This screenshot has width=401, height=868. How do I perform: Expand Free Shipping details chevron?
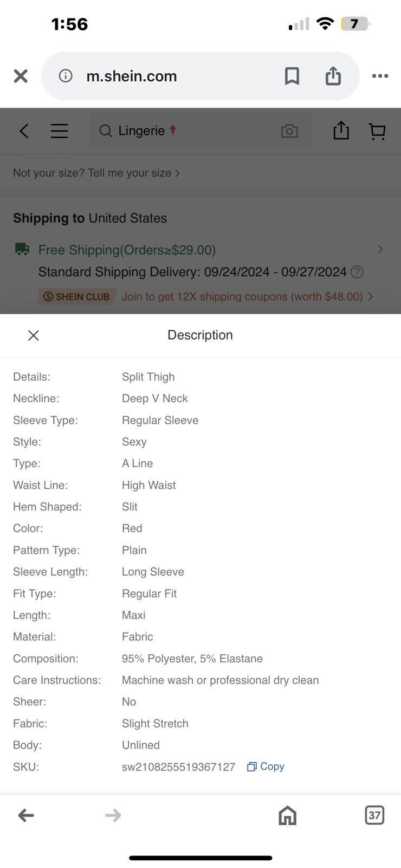380,249
